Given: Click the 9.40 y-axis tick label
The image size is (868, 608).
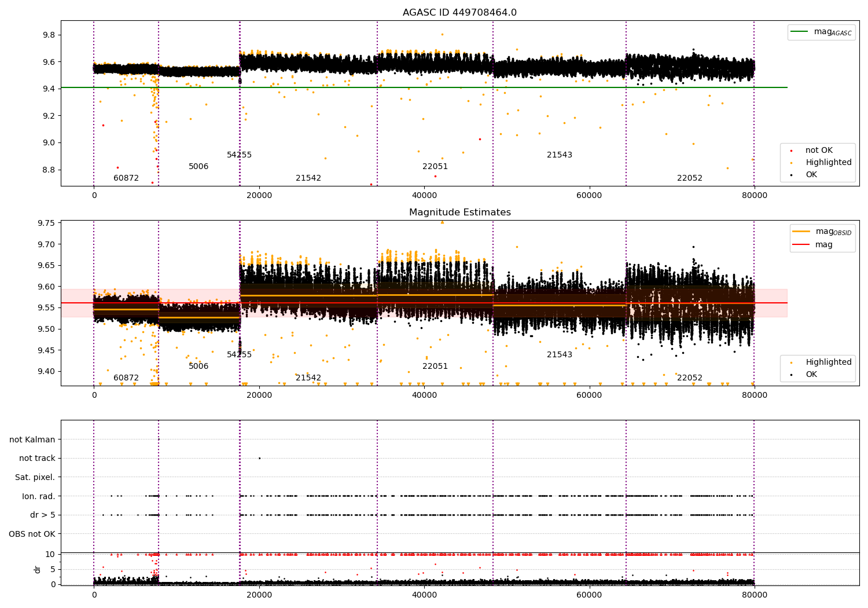Looking at the screenshot, I should [46, 372].
